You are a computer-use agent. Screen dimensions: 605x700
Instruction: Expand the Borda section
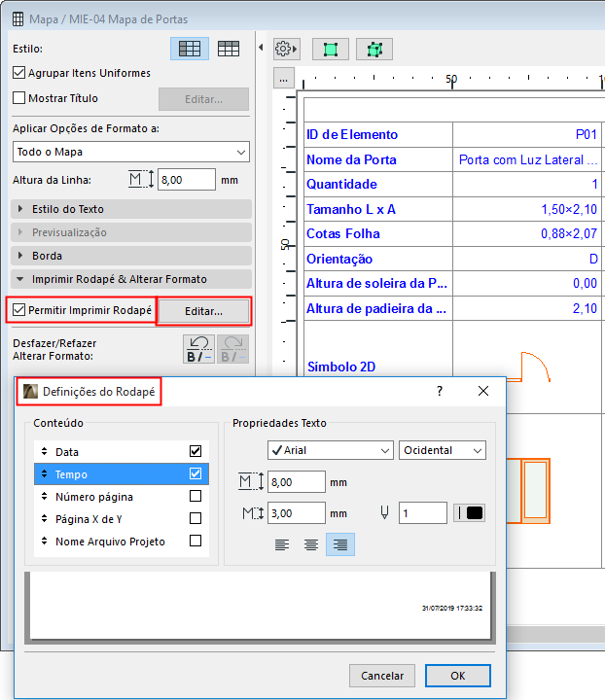coord(130,256)
